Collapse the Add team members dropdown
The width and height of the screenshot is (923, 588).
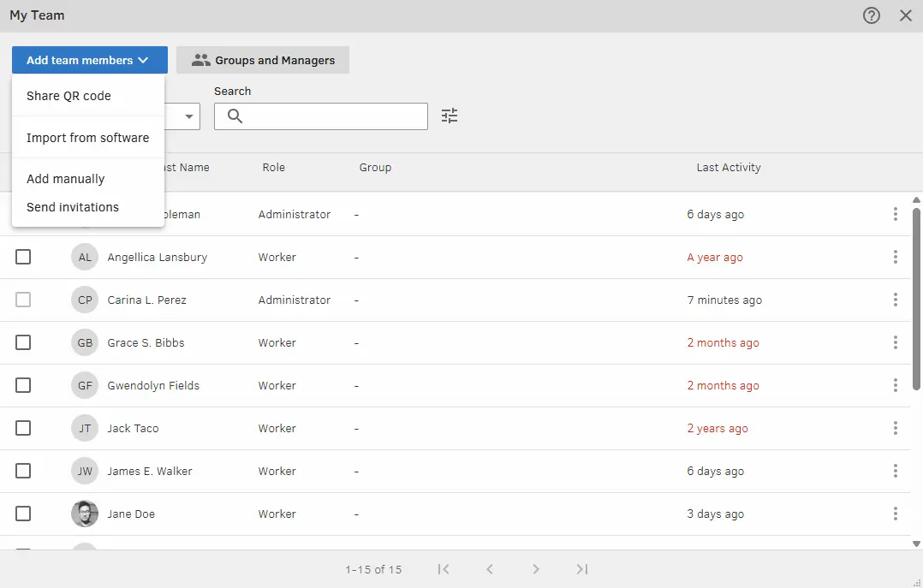89,60
